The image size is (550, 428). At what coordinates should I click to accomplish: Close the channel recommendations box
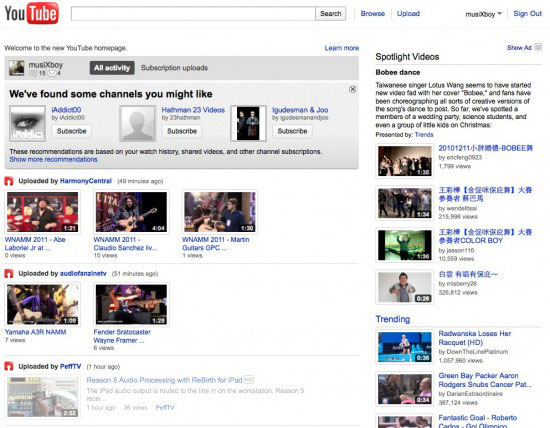pos(353,89)
